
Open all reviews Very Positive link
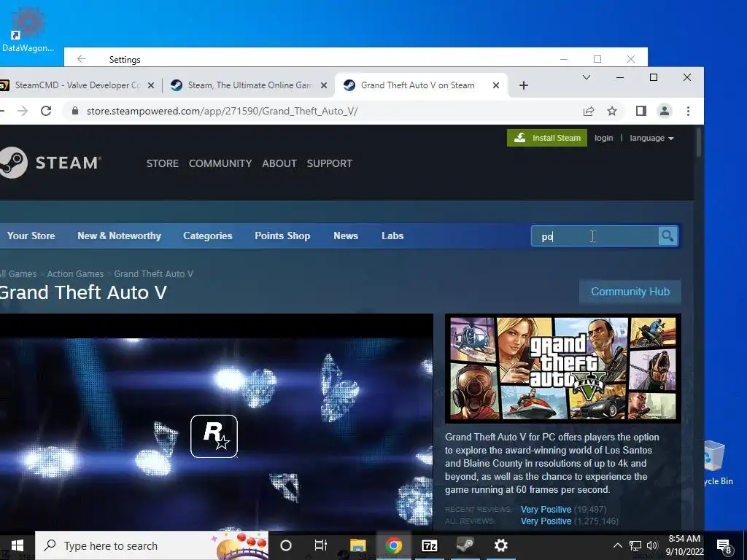coord(546,521)
